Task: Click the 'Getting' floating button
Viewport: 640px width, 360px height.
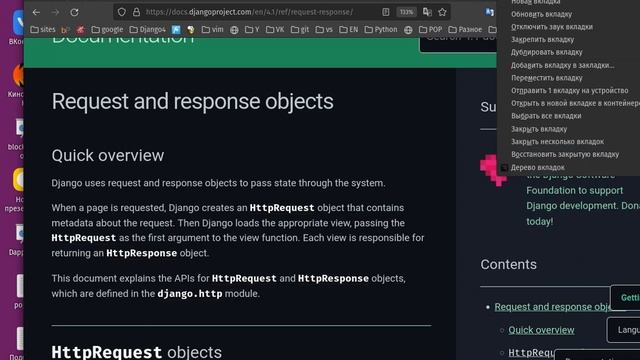Action: click(625, 298)
